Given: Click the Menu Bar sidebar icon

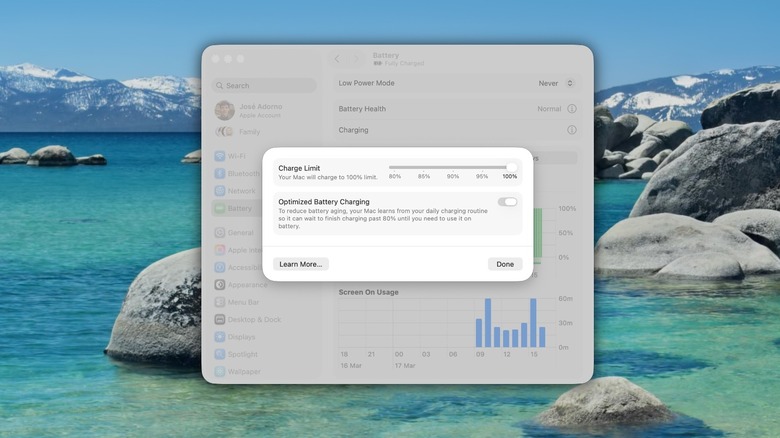Looking at the screenshot, I should click(x=220, y=302).
